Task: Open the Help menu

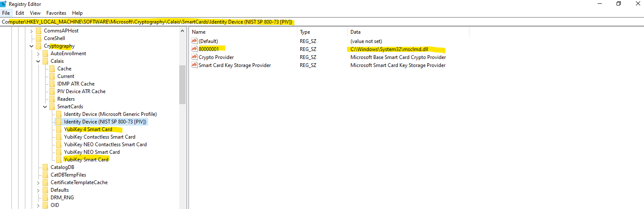Action: (78, 13)
